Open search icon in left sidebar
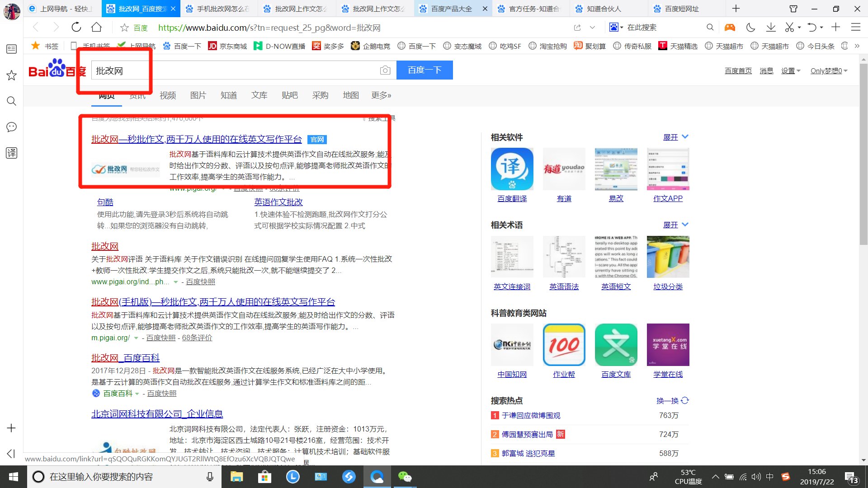The height and width of the screenshot is (488, 868). click(x=11, y=101)
